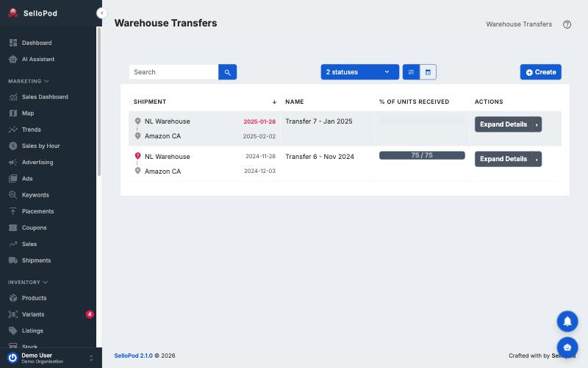Collapse the sidebar with the arrow button

point(101,13)
